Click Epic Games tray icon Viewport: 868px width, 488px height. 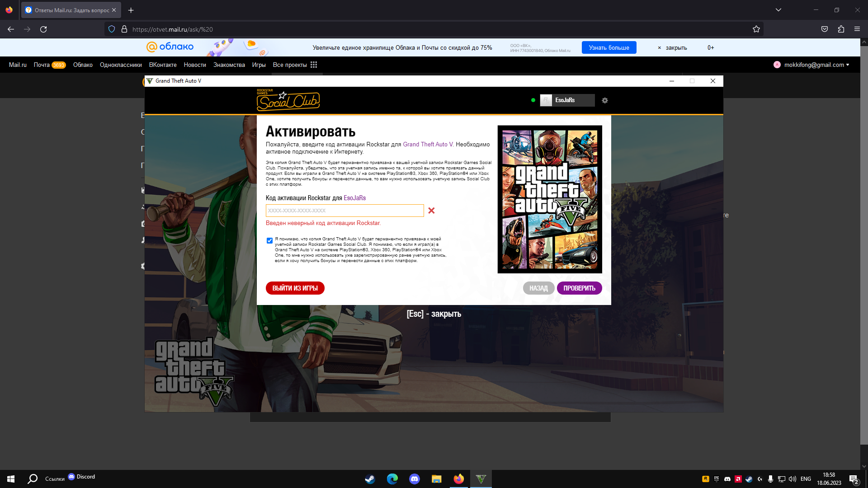(x=717, y=479)
